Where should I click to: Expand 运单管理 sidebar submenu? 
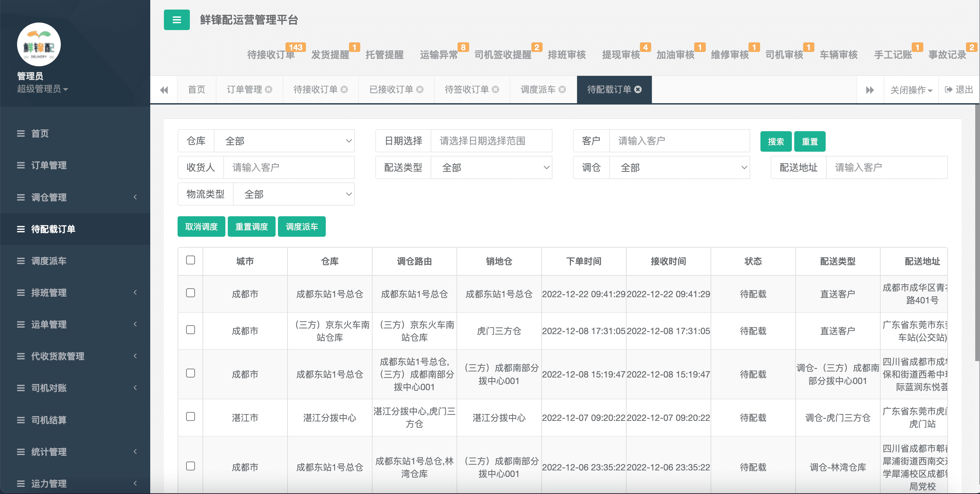75,324
